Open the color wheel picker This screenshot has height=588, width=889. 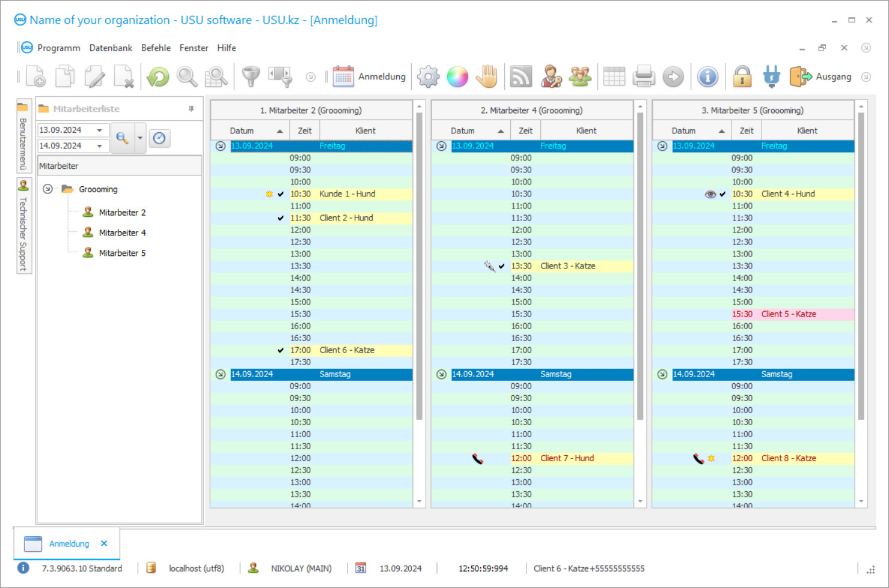(457, 76)
